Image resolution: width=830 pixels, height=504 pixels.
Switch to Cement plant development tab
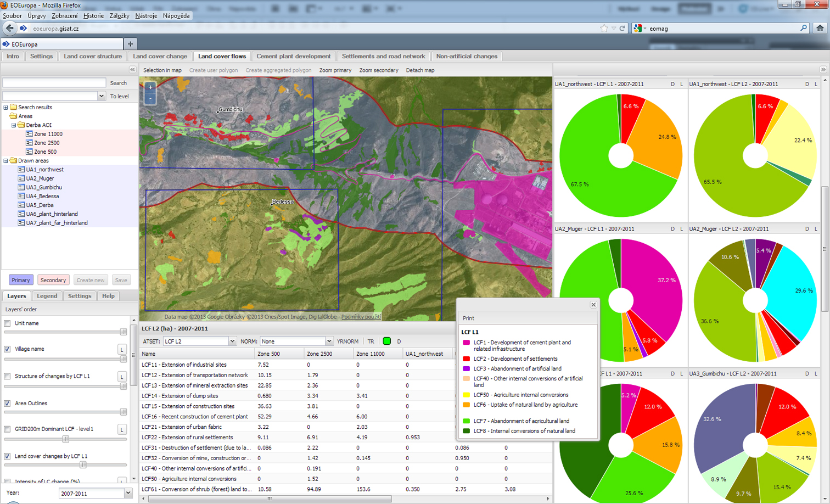click(x=293, y=57)
